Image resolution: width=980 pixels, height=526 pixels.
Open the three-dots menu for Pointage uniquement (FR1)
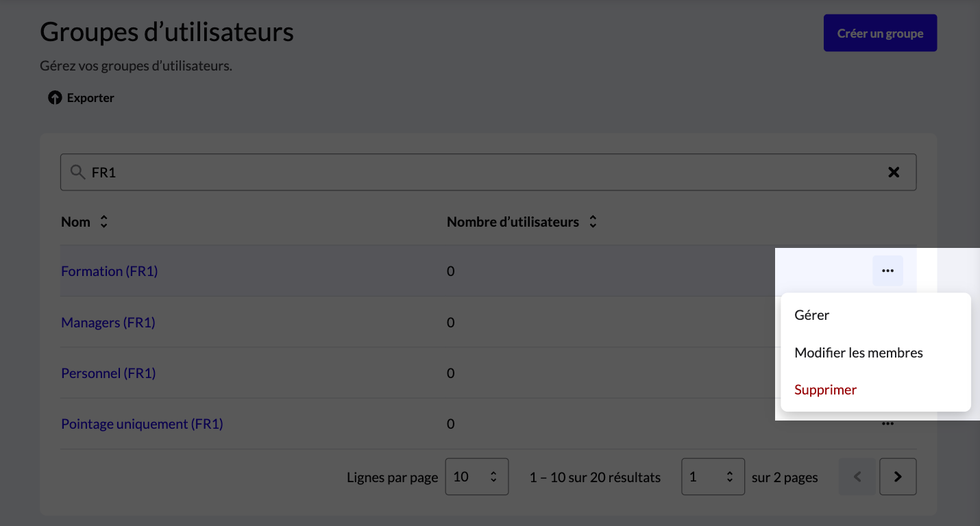(887, 424)
